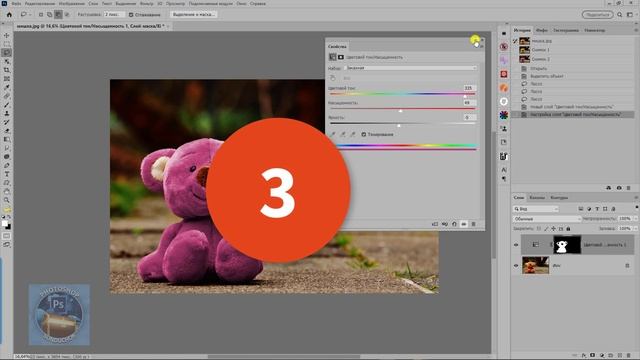
Task: Click the on-image adjustment hand tool
Action: 333,78
